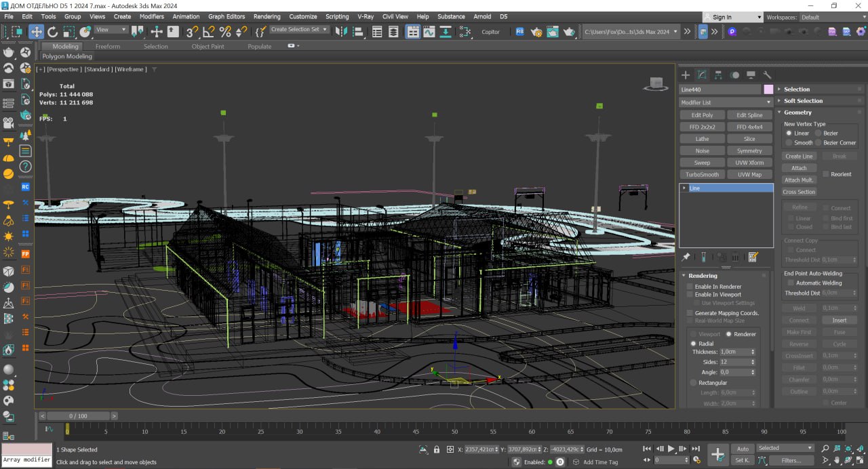The height and width of the screenshot is (469, 868).
Task: Open the Modifier List dropdown
Action: pos(726,102)
